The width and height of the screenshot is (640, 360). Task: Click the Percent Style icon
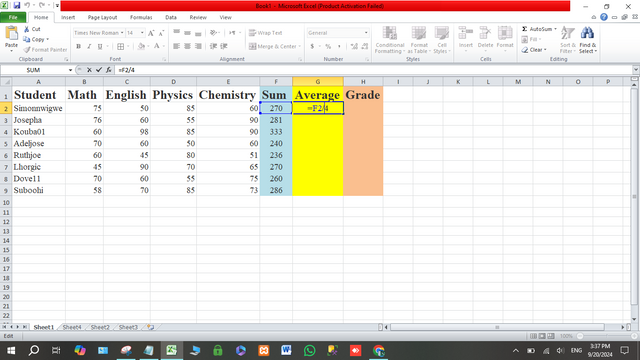point(328,47)
